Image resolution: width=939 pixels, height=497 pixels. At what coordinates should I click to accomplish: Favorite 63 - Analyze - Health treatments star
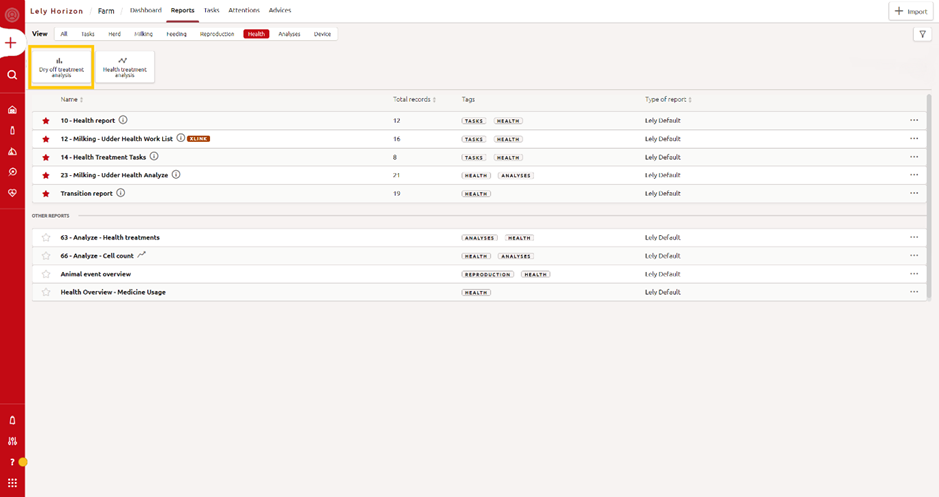tap(46, 238)
